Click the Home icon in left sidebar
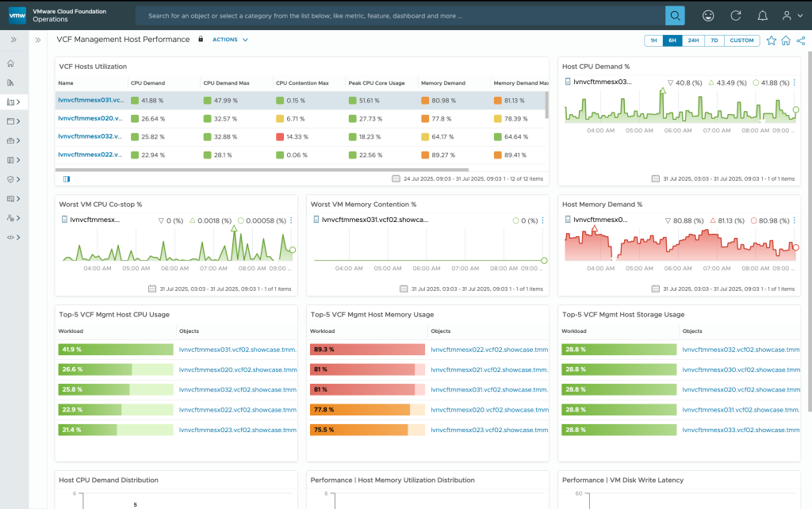The height and width of the screenshot is (509, 812). (x=11, y=63)
